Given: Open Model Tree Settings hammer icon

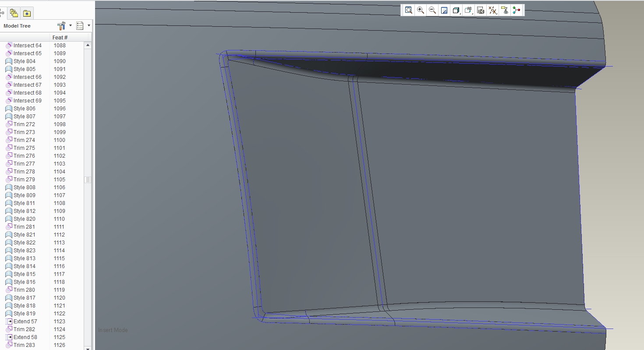Looking at the screenshot, I should click(x=61, y=26).
